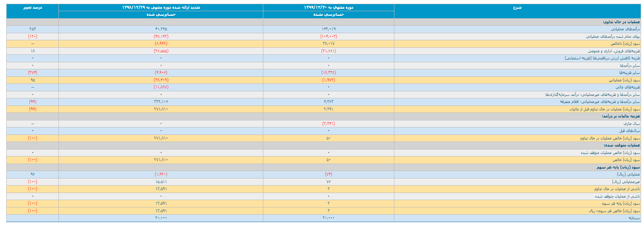
Task: Select the عملیات متوقف شده: section heading
Action: pos(621,145)
